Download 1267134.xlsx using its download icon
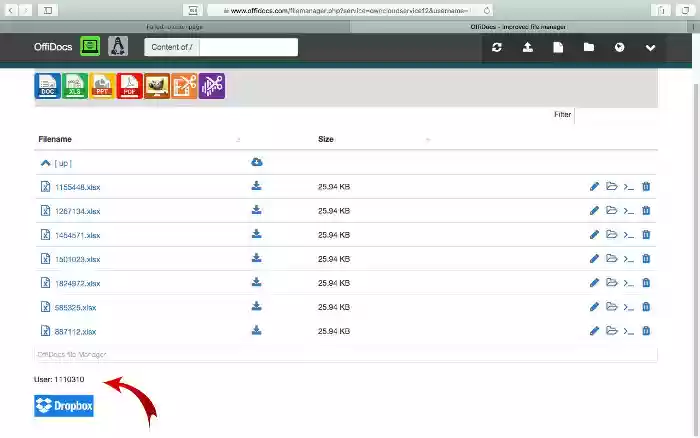This screenshot has height=438, width=700. [x=256, y=210]
